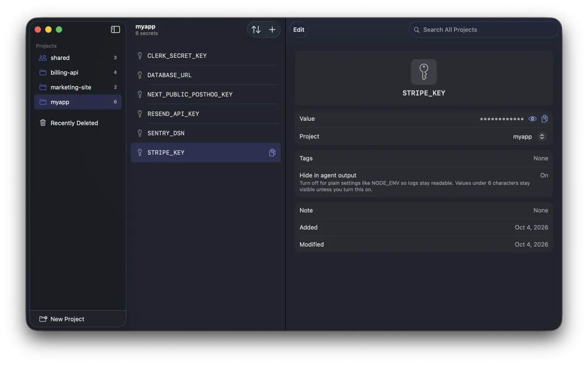Click the billing-api folder icon
The height and width of the screenshot is (365, 588).
pyautogui.click(x=43, y=73)
